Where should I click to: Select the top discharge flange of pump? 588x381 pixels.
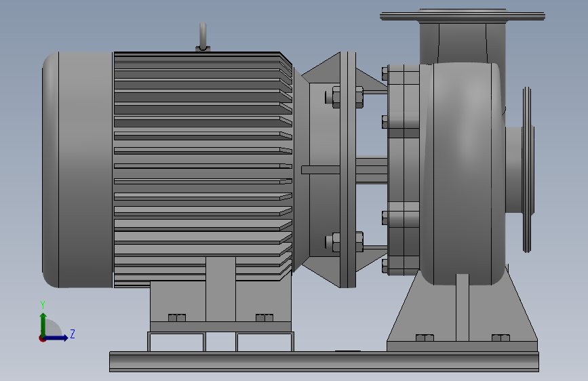463,16
